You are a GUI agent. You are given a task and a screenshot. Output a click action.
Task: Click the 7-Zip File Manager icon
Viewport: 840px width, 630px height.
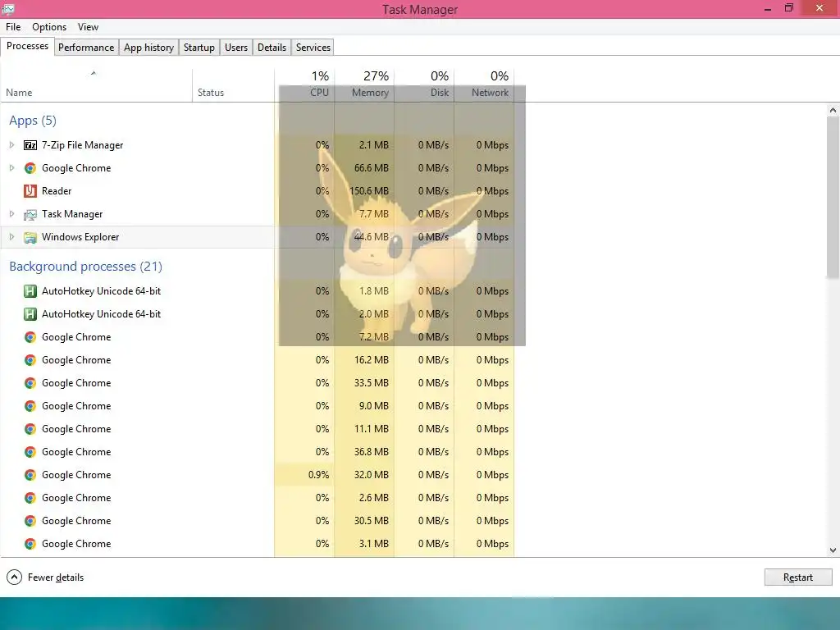(x=30, y=145)
